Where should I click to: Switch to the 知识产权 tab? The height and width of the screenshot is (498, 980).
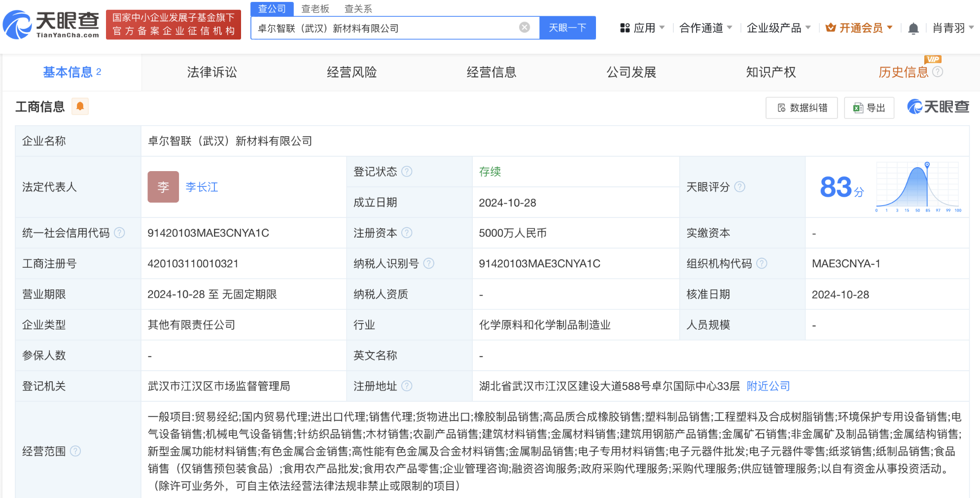(770, 72)
